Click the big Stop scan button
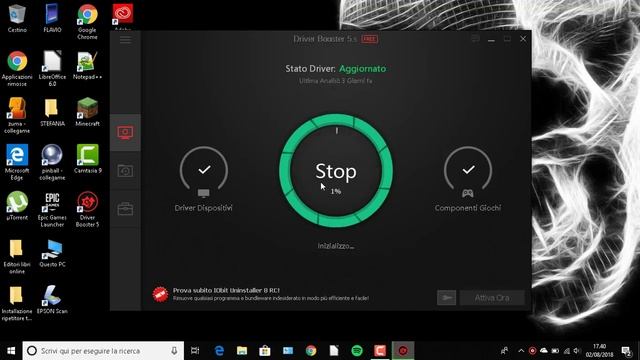 pyautogui.click(x=336, y=171)
